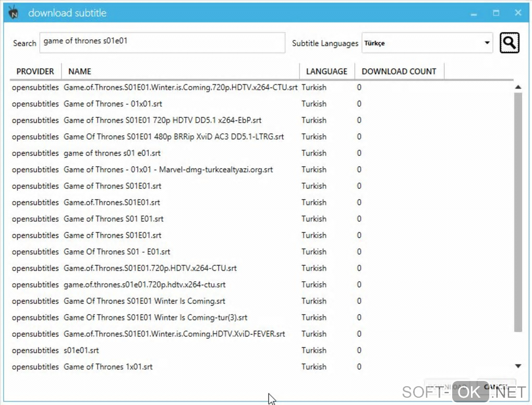Click the magnifying glass search icon
Image resolution: width=532 pixels, height=405 pixels.
509,43
